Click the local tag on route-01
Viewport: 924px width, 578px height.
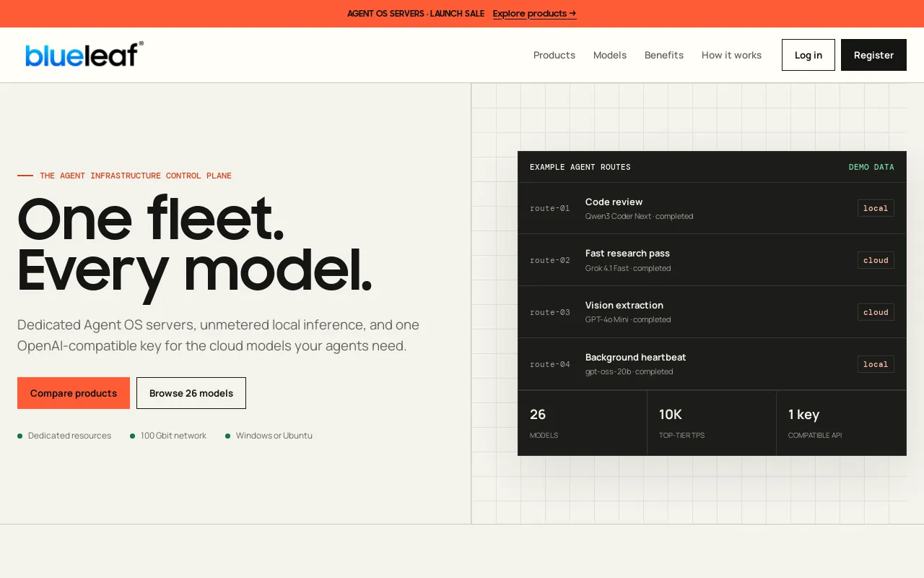pyautogui.click(x=876, y=208)
